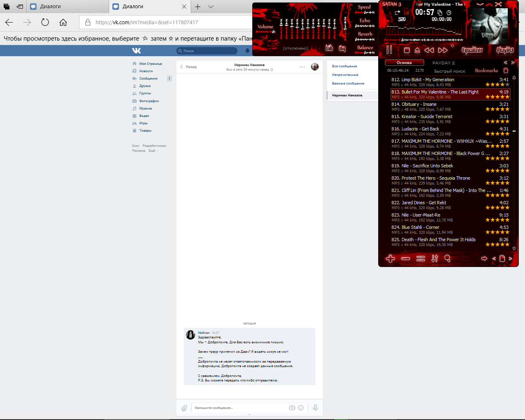Open sorting options arrows icon
The width and height of the screenshot is (525, 420).
coord(435,258)
